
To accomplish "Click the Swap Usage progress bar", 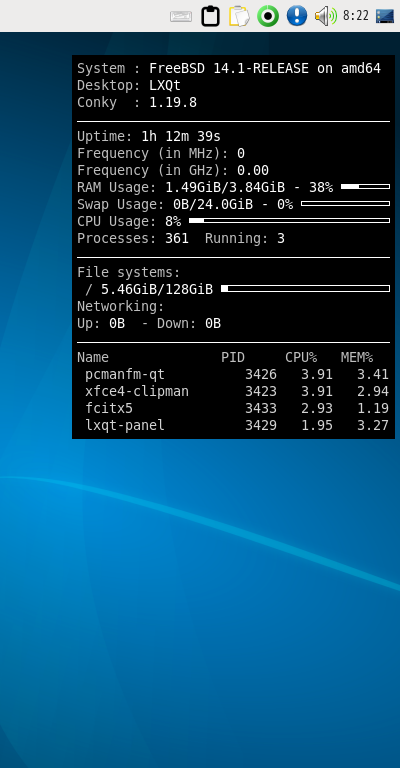I will click(346, 203).
